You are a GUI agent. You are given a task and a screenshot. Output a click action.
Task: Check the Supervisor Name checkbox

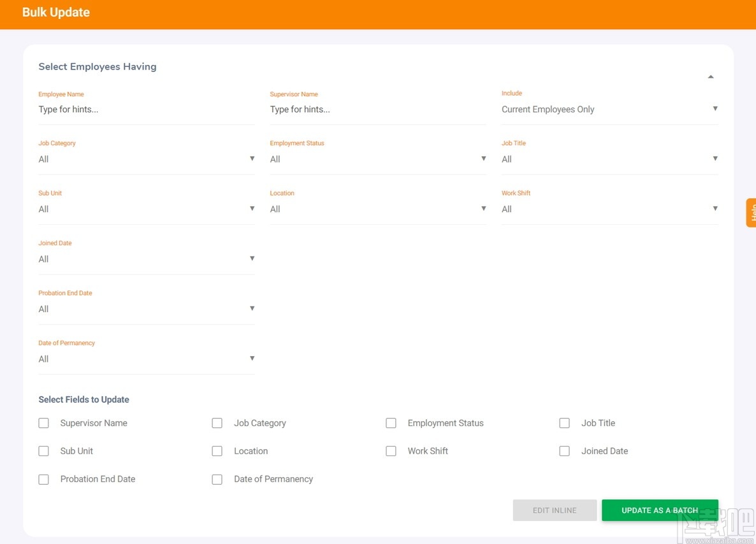(x=44, y=423)
